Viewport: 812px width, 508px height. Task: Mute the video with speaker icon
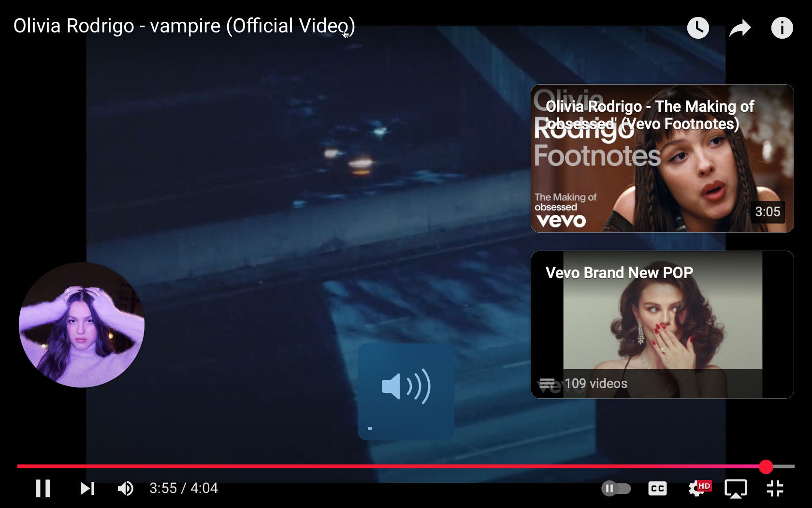coord(126,488)
